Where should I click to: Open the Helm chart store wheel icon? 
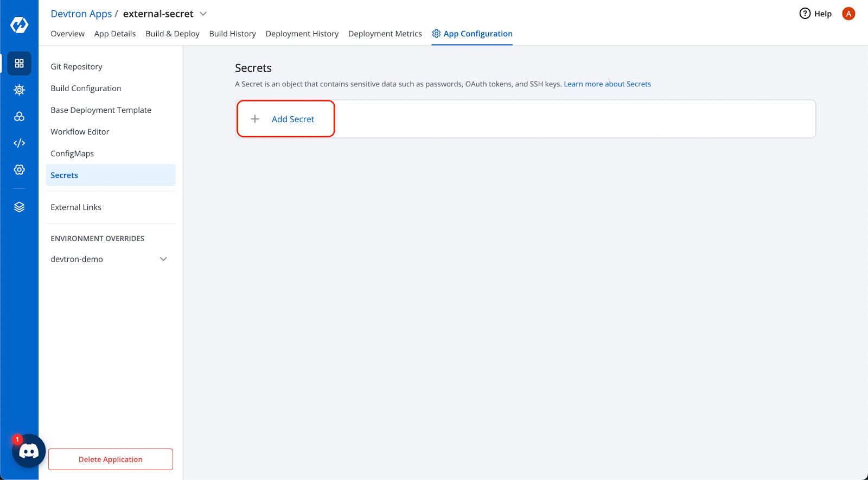point(20,90)
